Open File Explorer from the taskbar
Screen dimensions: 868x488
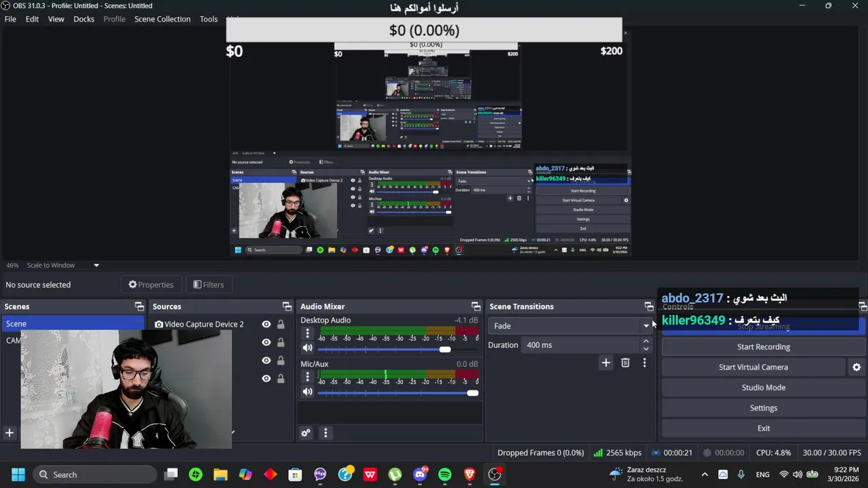220,474
